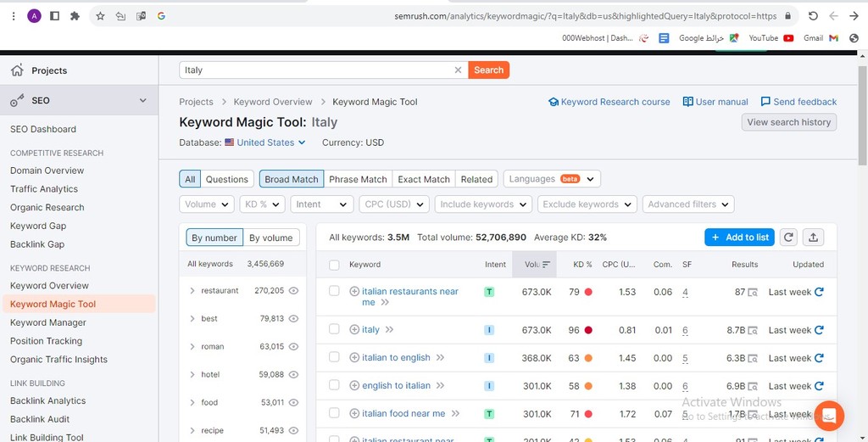Click the Google icon in address bar

click(161, 16)
